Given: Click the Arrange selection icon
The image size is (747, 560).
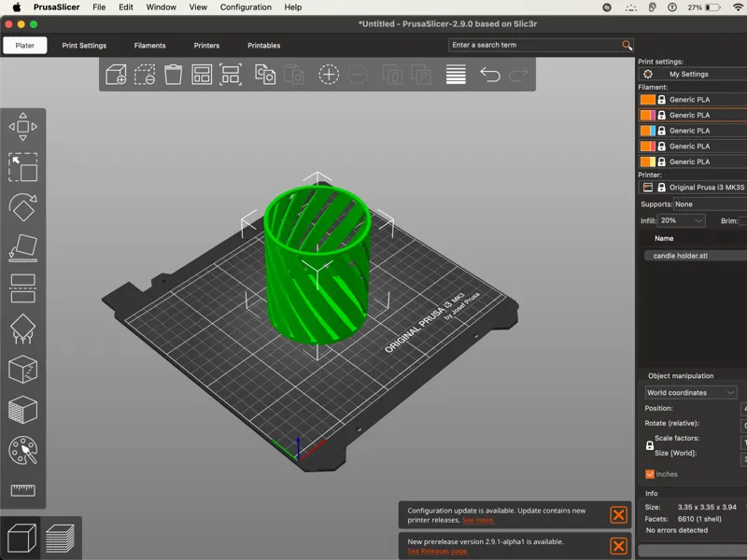Looking at the screenshot, I should pos(231,75).
